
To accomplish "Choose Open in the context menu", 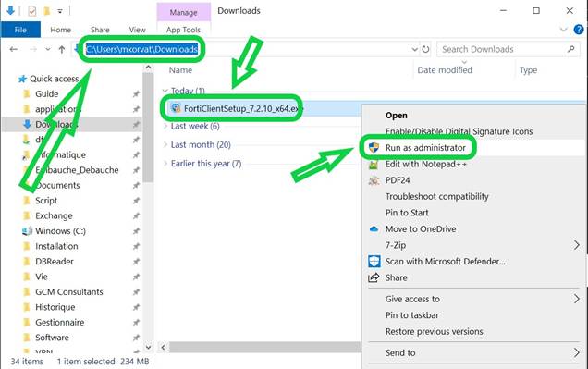I will tap(397, 116).
